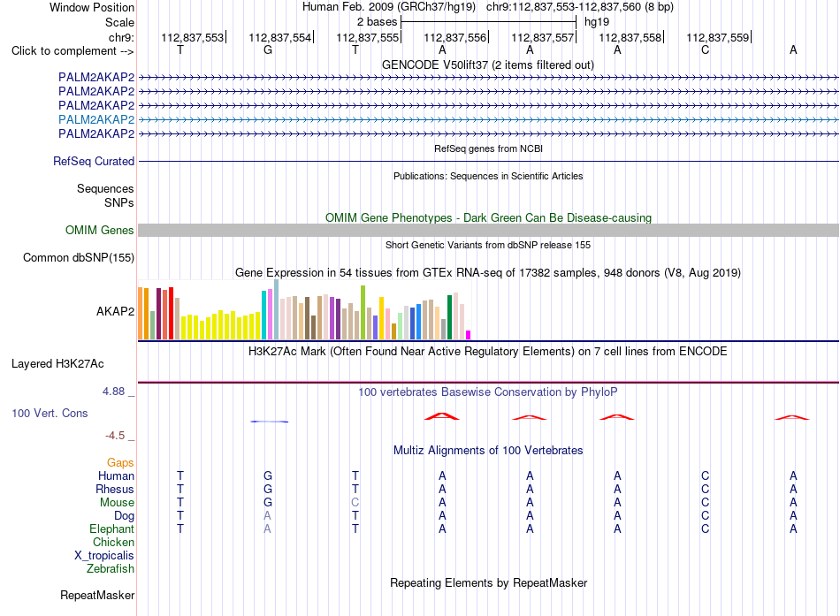Open the RefSeq Curated track label

94,161
